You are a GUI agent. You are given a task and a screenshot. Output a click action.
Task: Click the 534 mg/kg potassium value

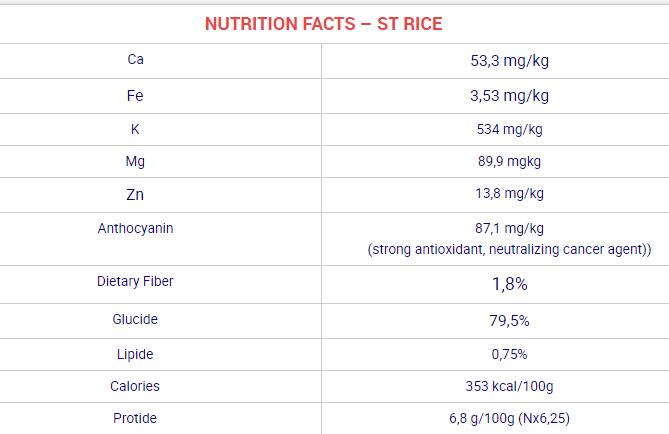click(509, 129)
